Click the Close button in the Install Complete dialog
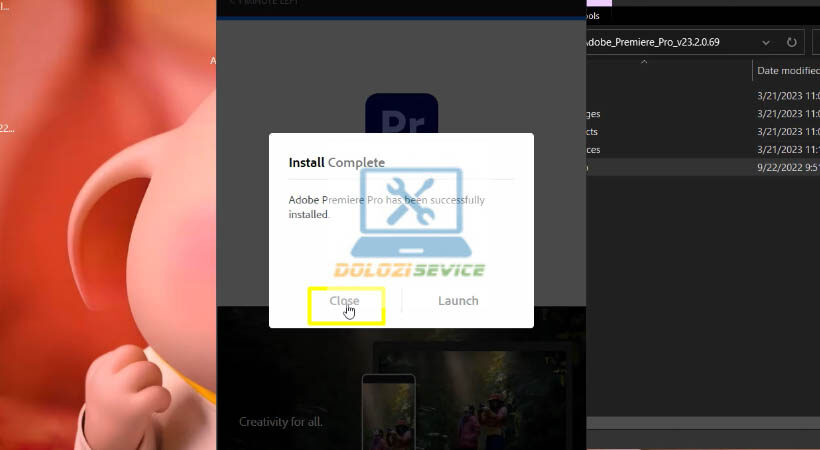Image resolution: width=820 pixels, height=450 pixels. click(x=344, y=301)
